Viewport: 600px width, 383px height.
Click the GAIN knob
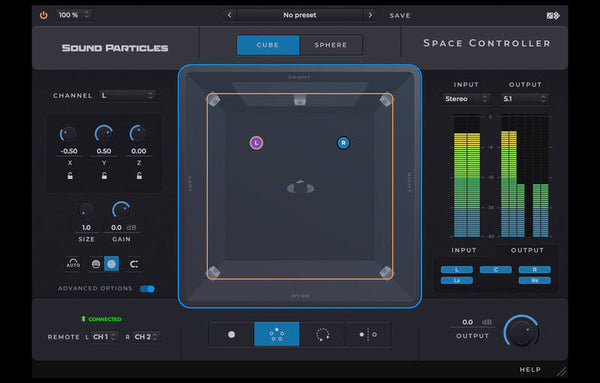tap(121, 210)
